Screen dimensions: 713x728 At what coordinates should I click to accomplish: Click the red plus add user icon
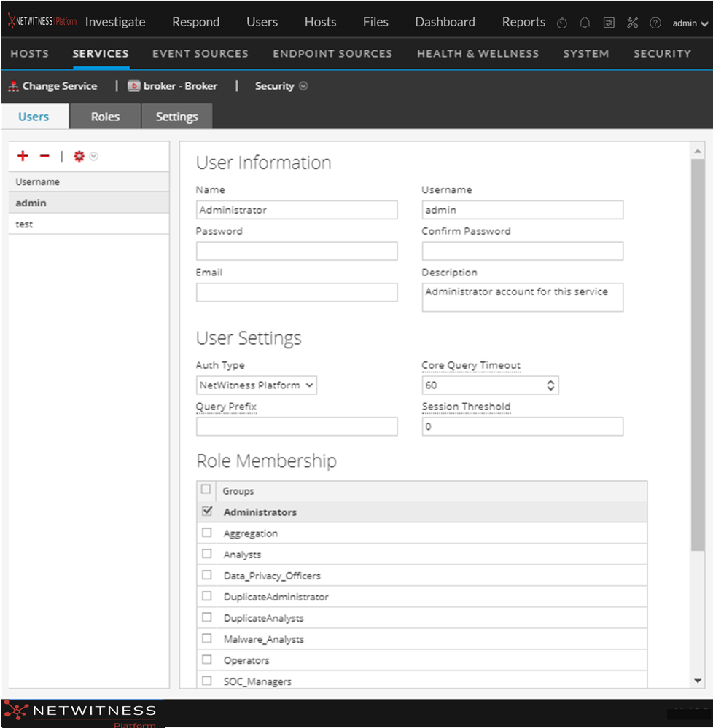23,157
